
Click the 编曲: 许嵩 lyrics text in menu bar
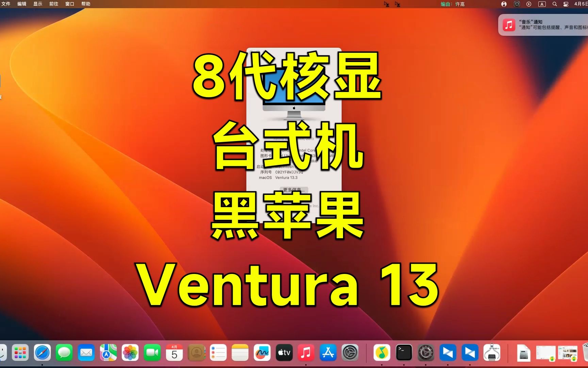pos(453,4)
